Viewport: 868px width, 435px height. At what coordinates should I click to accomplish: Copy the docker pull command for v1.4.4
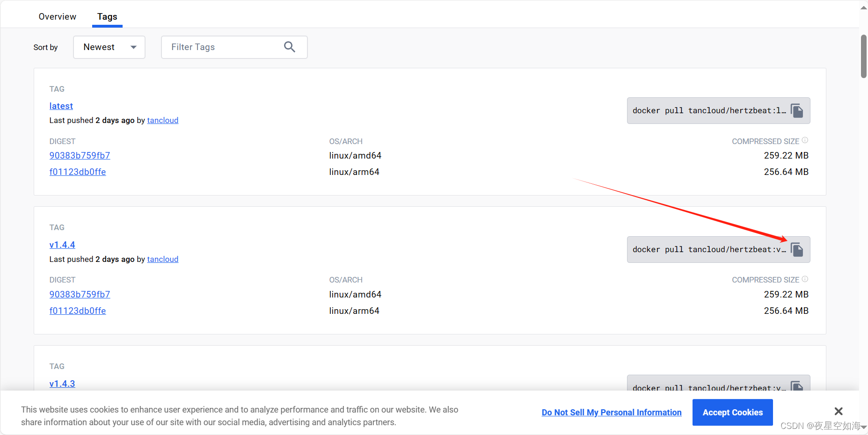pyautogui.click(x=796, y=249)
